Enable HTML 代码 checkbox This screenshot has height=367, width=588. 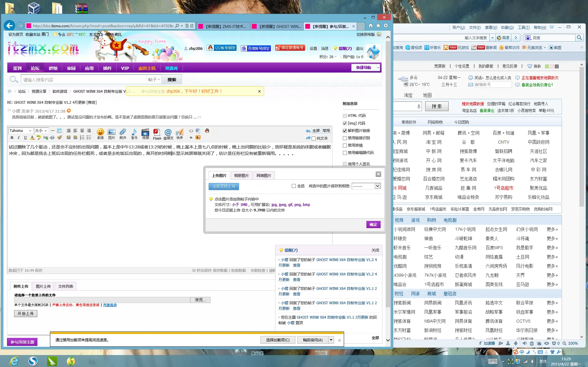click(x=345, y=116)
